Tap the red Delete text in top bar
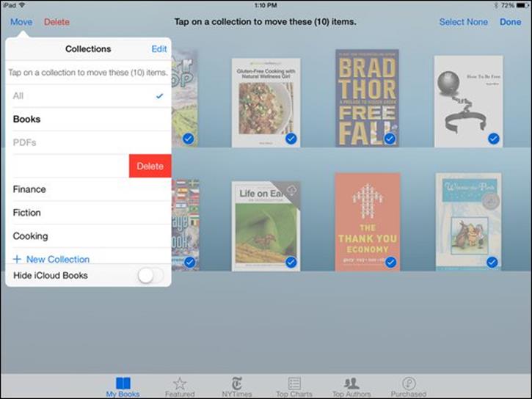The width and height of the screenshot is (532, 399). (57, 22)
